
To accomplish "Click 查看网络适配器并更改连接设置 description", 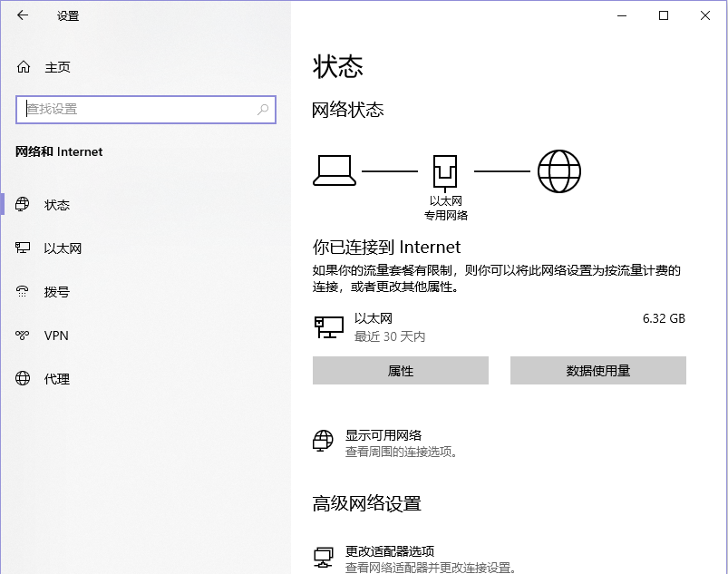I will click(x=431, y=568).
